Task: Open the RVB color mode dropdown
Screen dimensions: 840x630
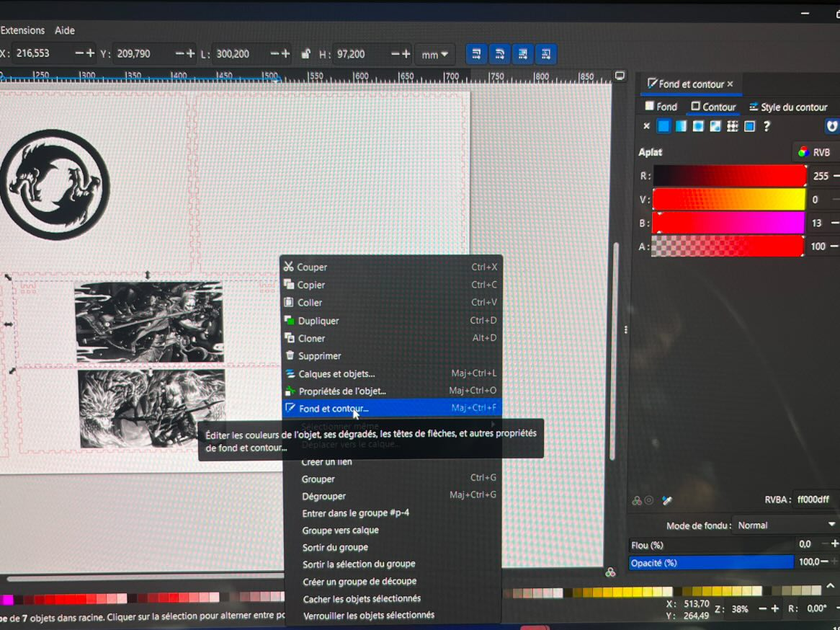Action: pyautogui.click(x=815, y=153)
